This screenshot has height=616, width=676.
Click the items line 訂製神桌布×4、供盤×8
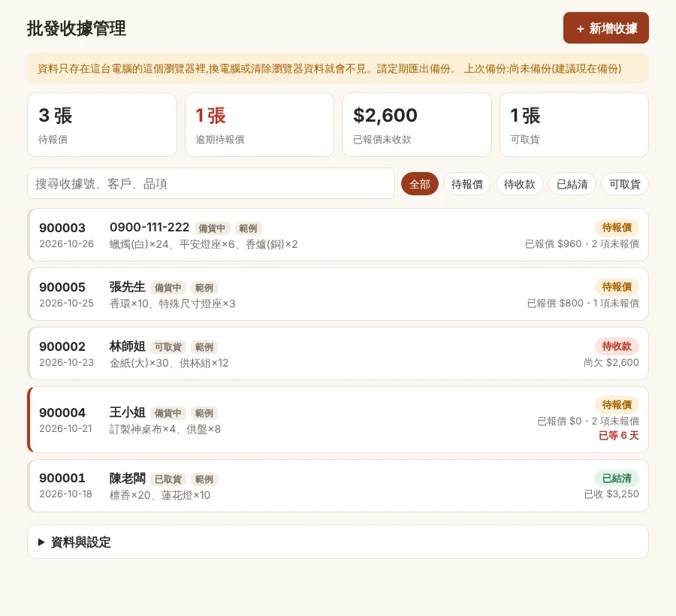[x=165, y=430]
